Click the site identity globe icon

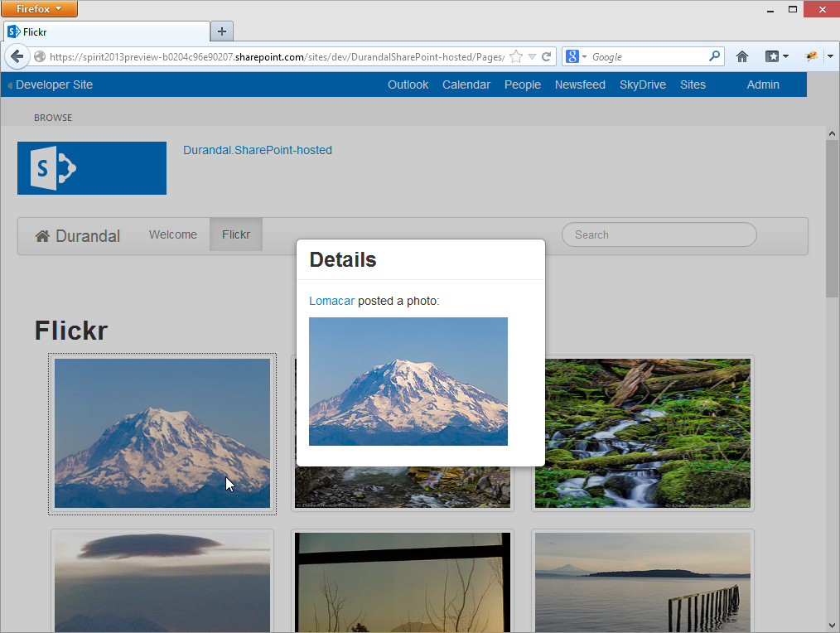[40, 57]
